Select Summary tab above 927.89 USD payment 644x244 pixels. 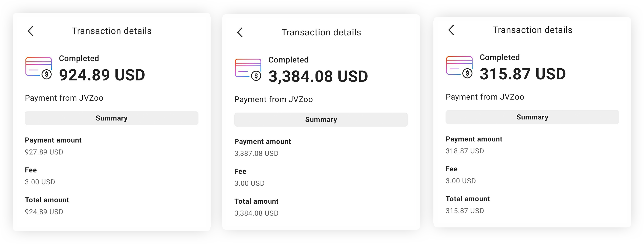[112, 118]
